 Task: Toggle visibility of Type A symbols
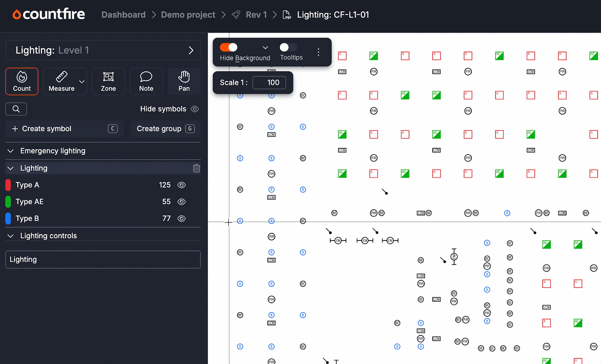point(181,185)
